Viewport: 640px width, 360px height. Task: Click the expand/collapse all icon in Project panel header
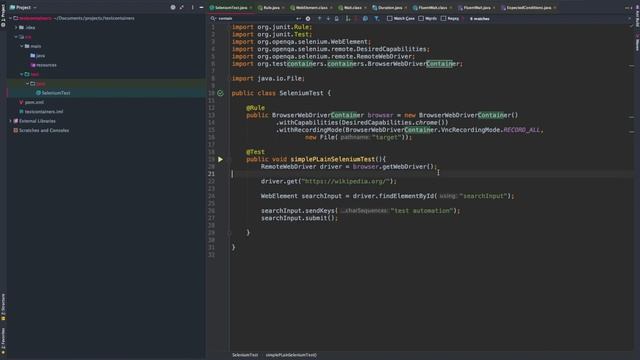182,7
